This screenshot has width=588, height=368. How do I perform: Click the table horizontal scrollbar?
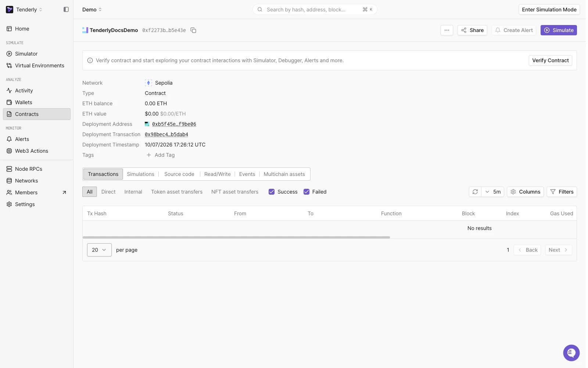236,237
